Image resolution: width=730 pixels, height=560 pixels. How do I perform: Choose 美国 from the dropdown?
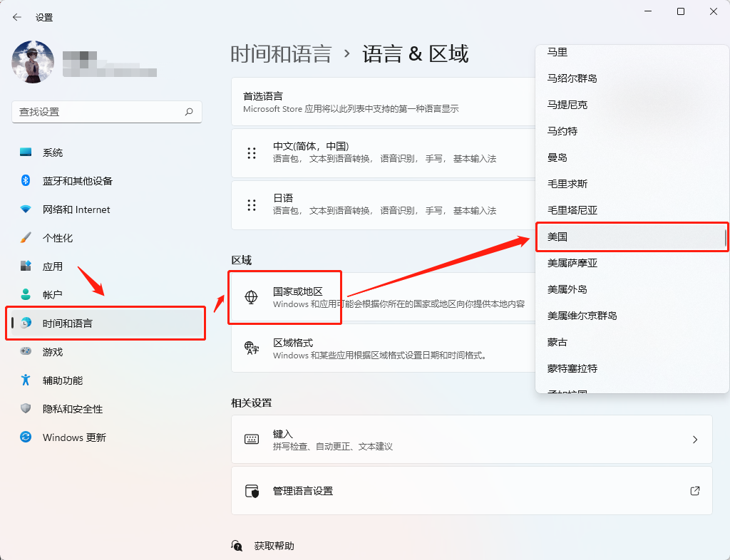632,237
